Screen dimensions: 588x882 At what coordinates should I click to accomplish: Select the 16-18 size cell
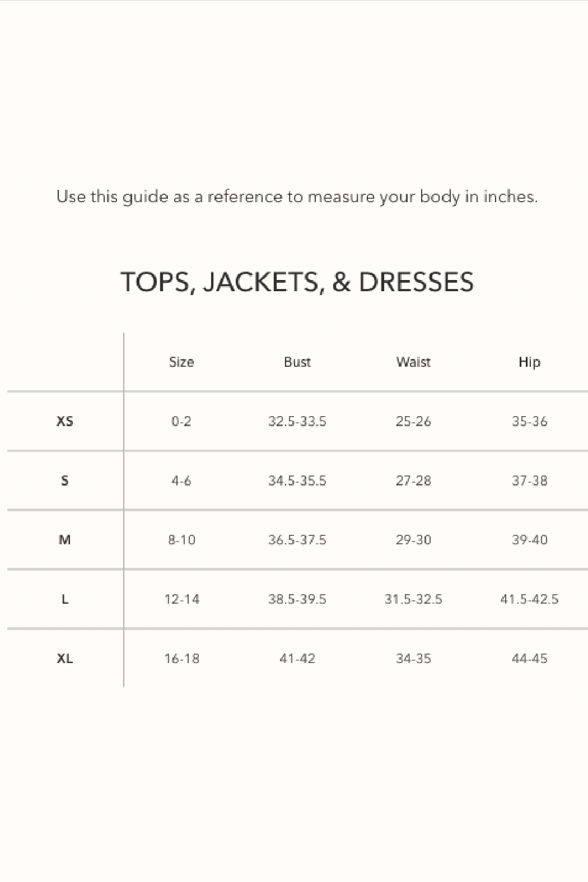click(x=181, y=659)
